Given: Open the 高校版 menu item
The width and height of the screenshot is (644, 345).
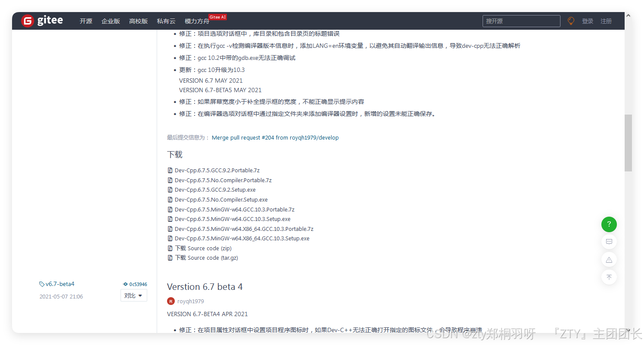Looking at the screenshot, I should [x=138, y=21].
